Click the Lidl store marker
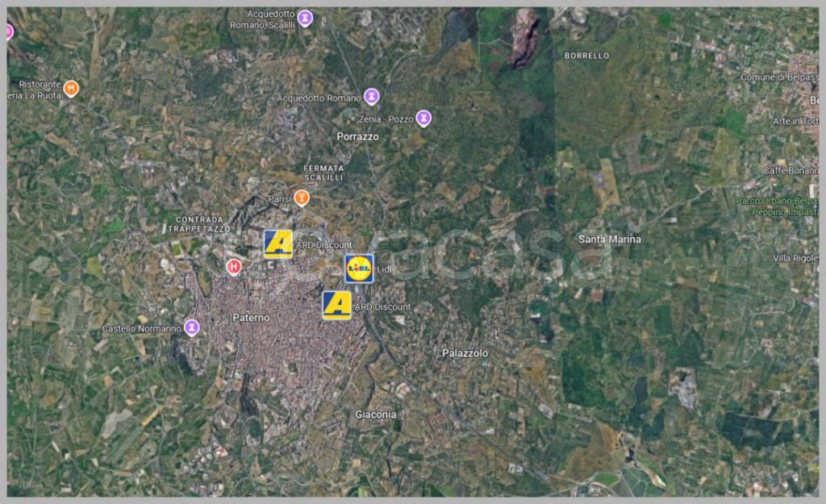Screen dimensions: 826x504 (x=359, y=269)
